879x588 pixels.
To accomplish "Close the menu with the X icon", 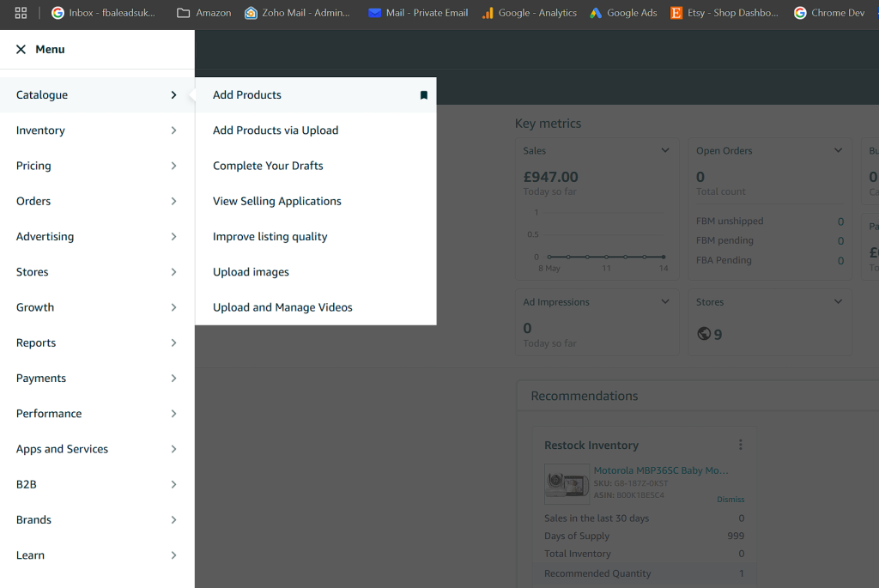I will tap(21, 49).
